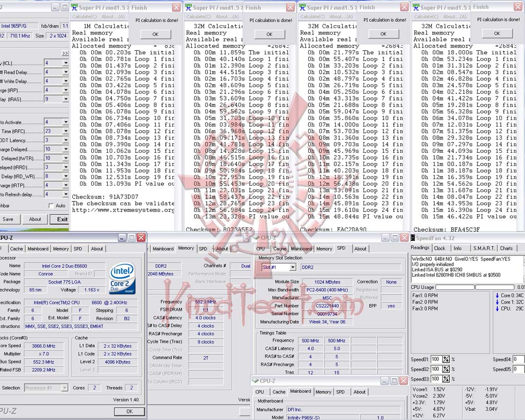The height and width of the screenshot is (420, 525).
Task: Click the 'PC2-6400 (400 MHz)' bandwidth value
Action: 327,290
